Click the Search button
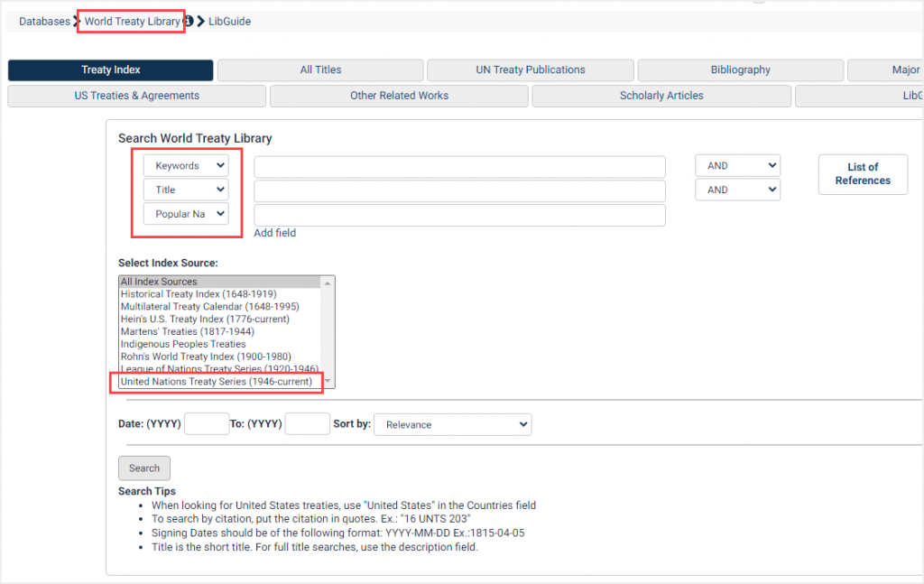Viewport: 924px width, 584px height. [x=143, y=468]
